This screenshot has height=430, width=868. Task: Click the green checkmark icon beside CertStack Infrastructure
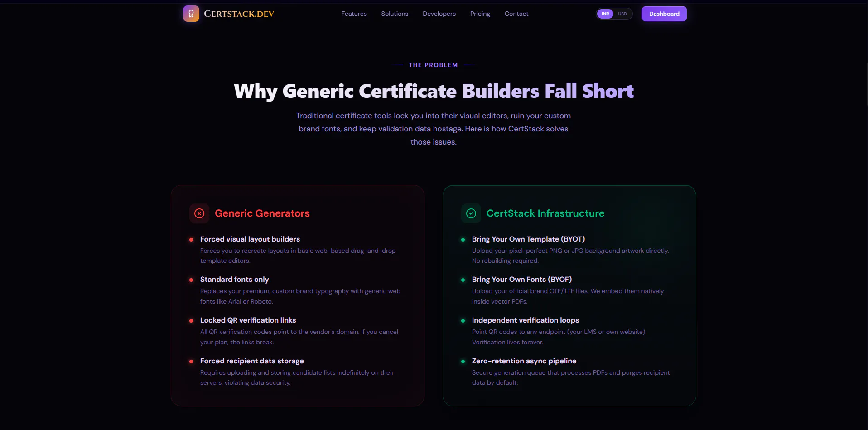(x=471, y=213)
